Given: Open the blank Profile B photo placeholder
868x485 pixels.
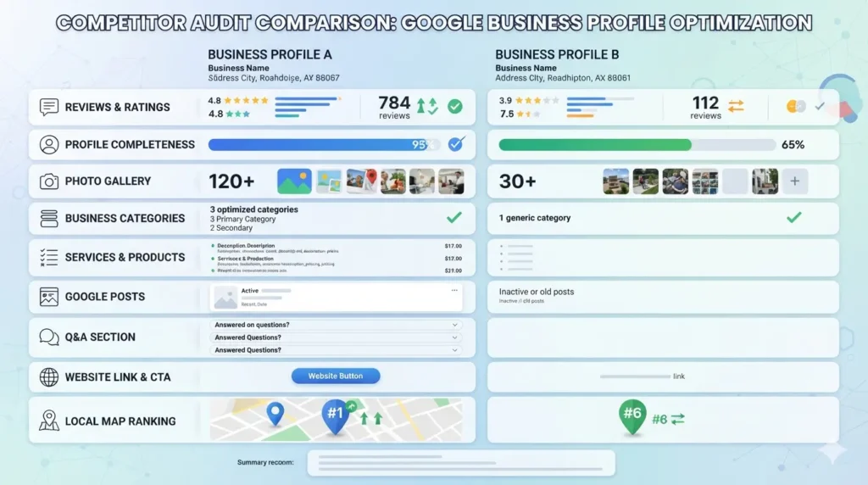Looking at the screenshot, I should (735, 181).
